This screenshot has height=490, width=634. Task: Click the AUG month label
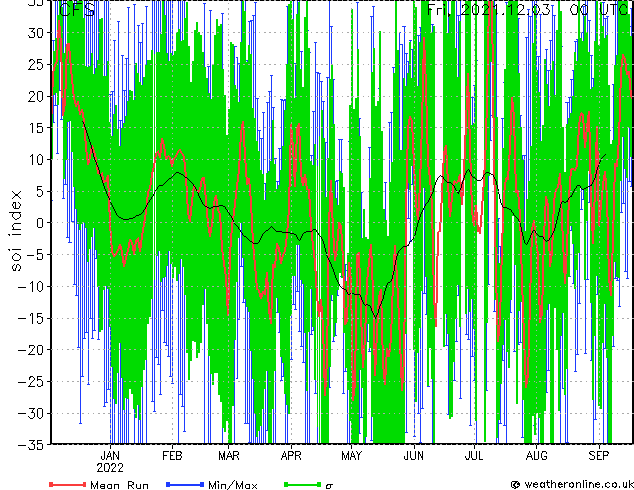(537, 456)
